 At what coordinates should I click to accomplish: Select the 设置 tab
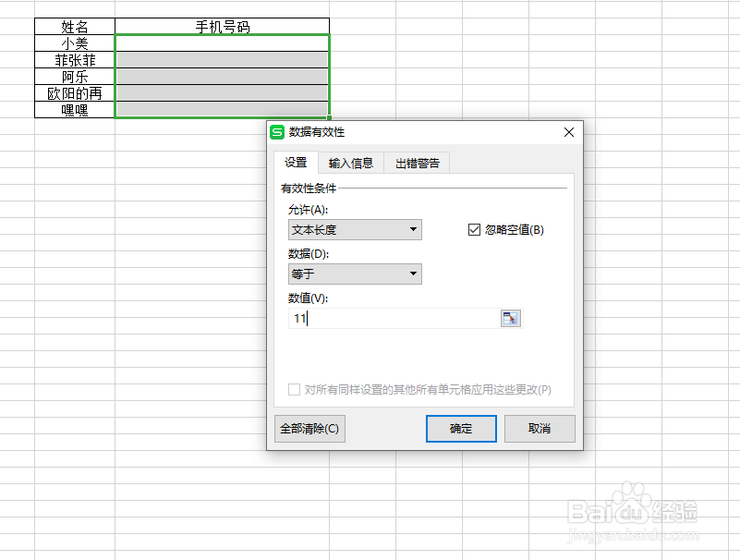[296, 162]
